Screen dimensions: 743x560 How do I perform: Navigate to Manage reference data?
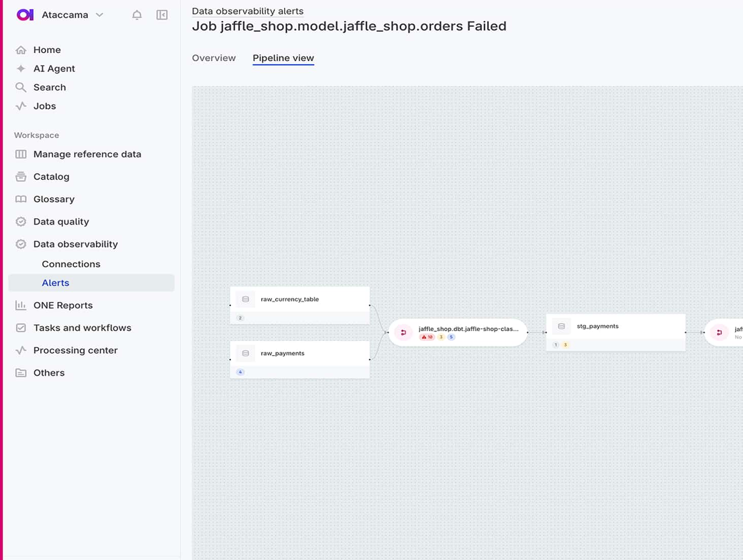[x=87, y=154]
